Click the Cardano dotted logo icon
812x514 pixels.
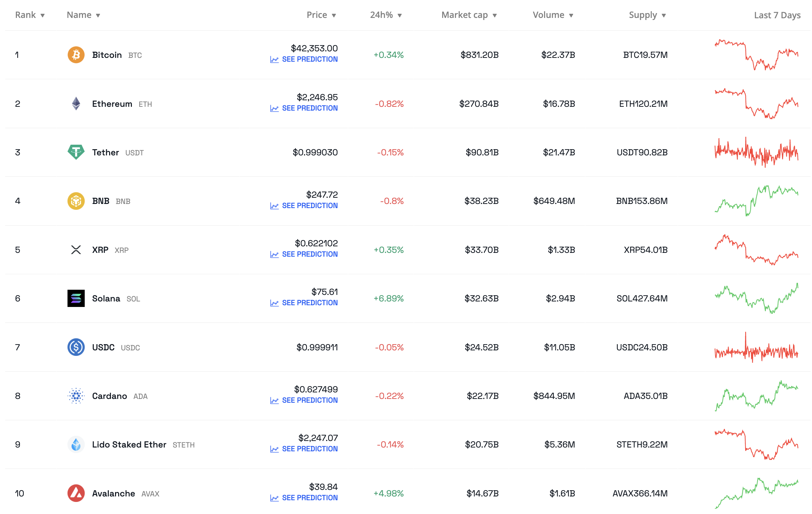[x=76, y=396]
